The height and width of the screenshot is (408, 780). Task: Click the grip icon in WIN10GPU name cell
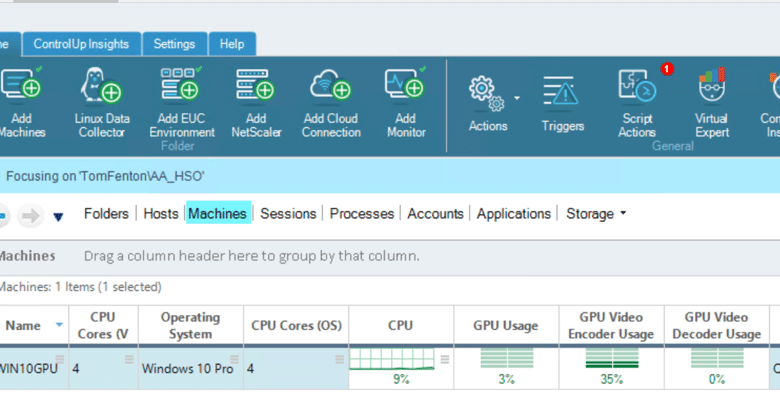pyautogui.click(x=60, y=359)
